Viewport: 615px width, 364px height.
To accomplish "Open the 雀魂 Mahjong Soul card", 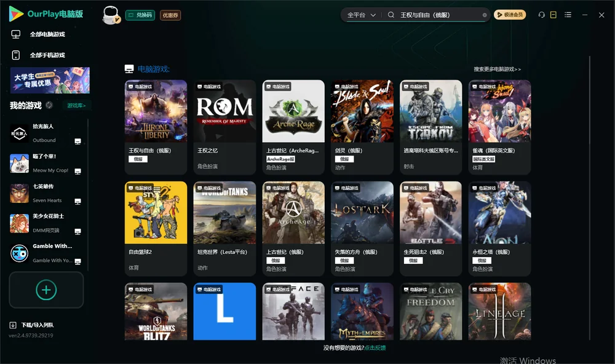I will 499,127.
